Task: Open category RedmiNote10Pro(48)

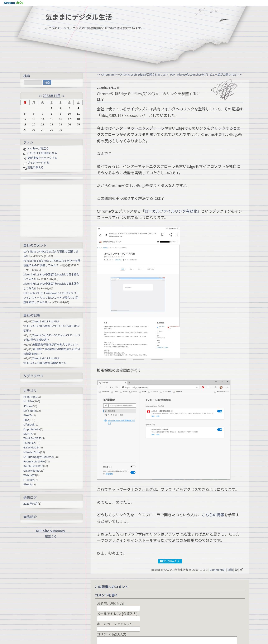Action: 37,461
